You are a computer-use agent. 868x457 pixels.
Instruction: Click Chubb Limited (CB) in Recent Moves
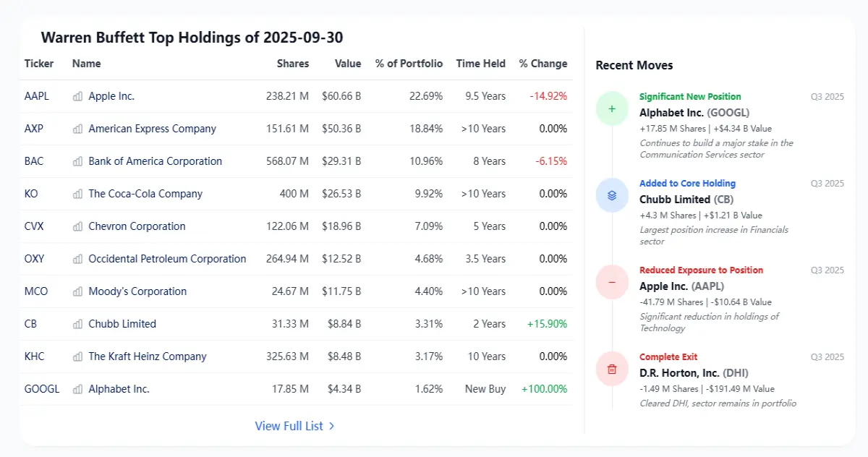[x=687, y=200]
